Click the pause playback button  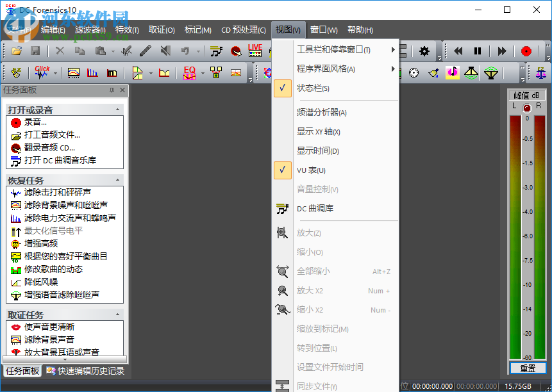coord(478,51)
